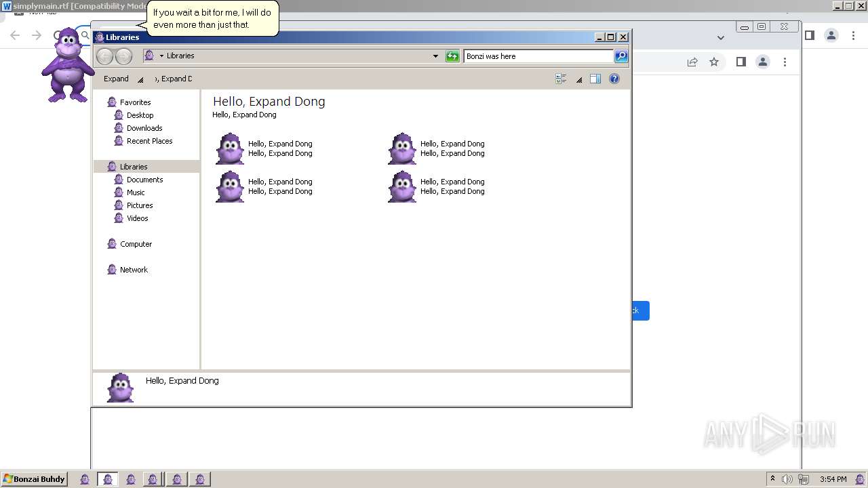This screenshot has height=488, width=868.
Task: Open Help with the question mark icon
Action: 614,79
